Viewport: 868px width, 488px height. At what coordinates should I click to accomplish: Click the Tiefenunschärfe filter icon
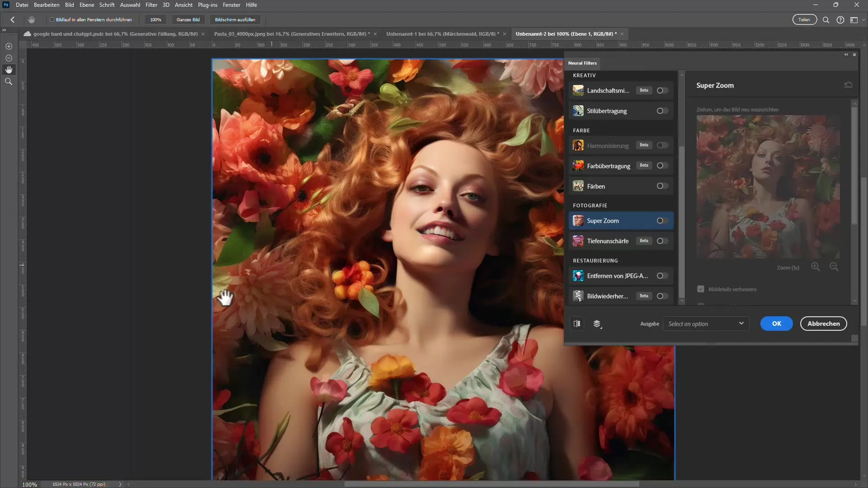[x=578, y=241]
